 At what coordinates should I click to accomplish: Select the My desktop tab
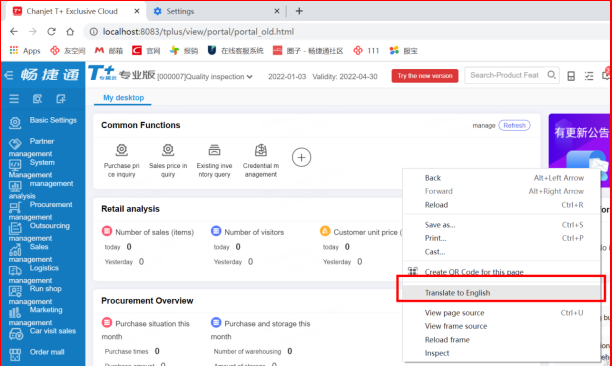[x=123, y=98]
